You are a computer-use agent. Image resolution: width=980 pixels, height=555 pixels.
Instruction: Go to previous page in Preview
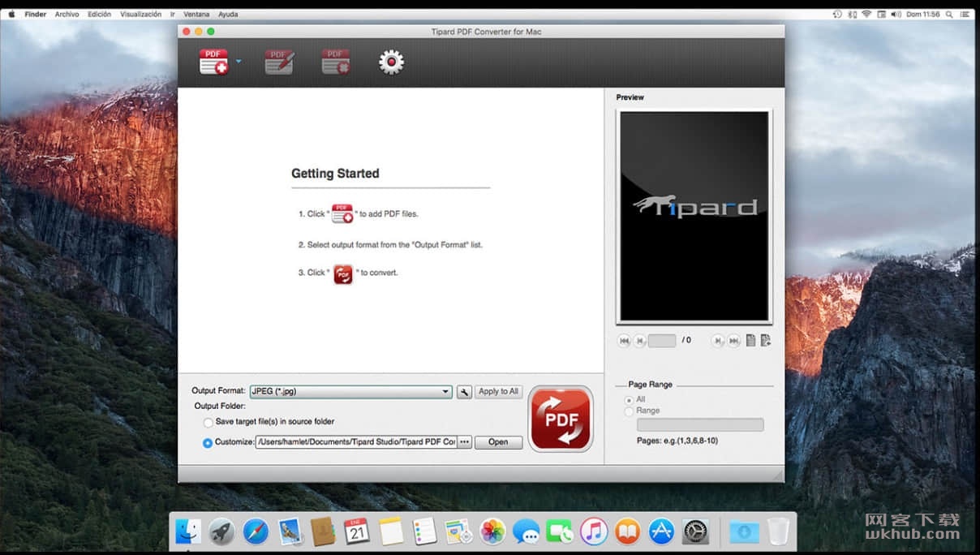639,341
